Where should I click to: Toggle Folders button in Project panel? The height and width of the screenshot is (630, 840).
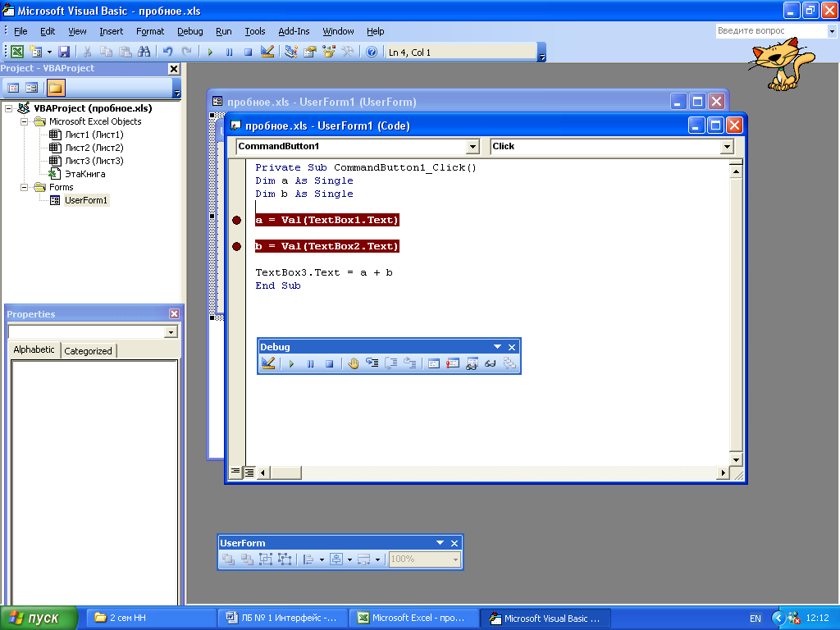tap(55, 88)
